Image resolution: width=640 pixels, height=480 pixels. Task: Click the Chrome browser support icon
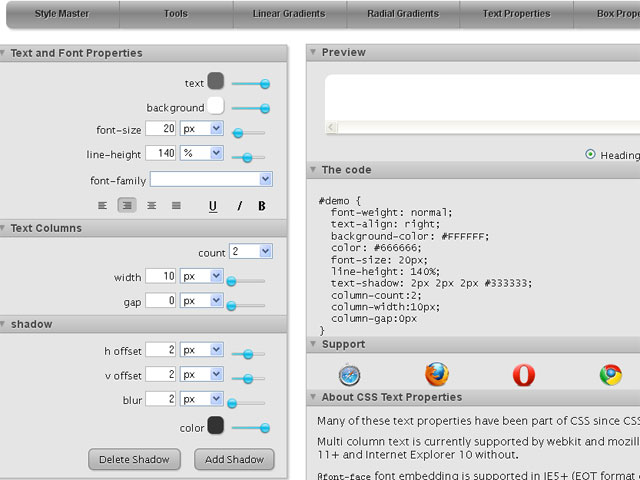[611, 375]
